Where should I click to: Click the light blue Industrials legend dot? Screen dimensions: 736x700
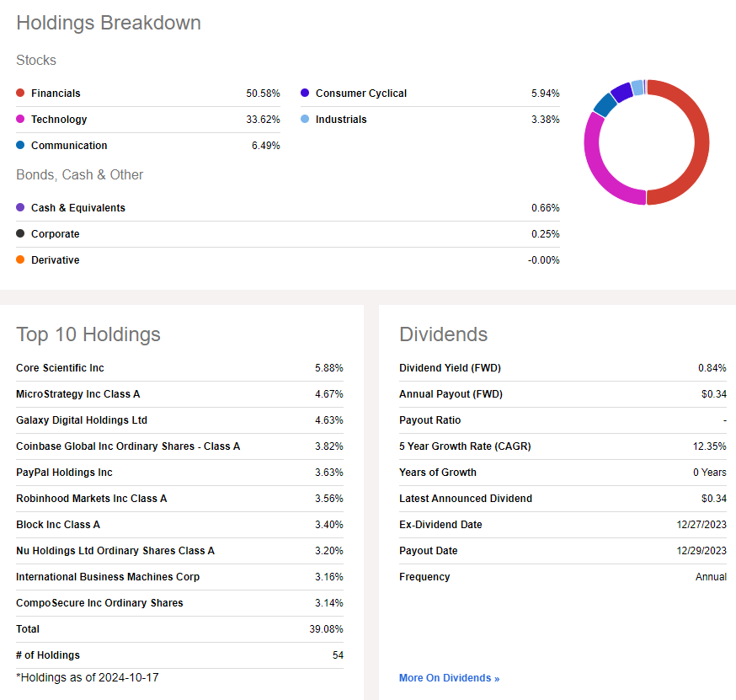pyautogui.click(x=305, y=120)
